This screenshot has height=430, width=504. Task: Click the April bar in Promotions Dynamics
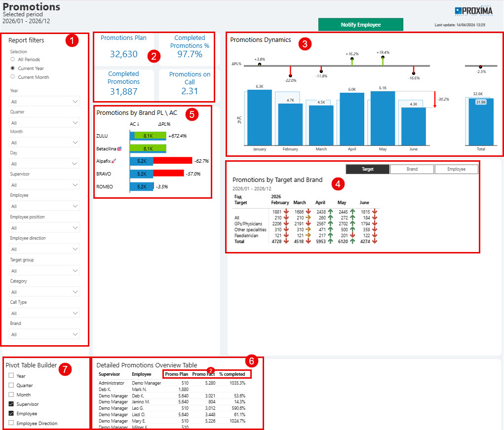(x=352, y=119)
